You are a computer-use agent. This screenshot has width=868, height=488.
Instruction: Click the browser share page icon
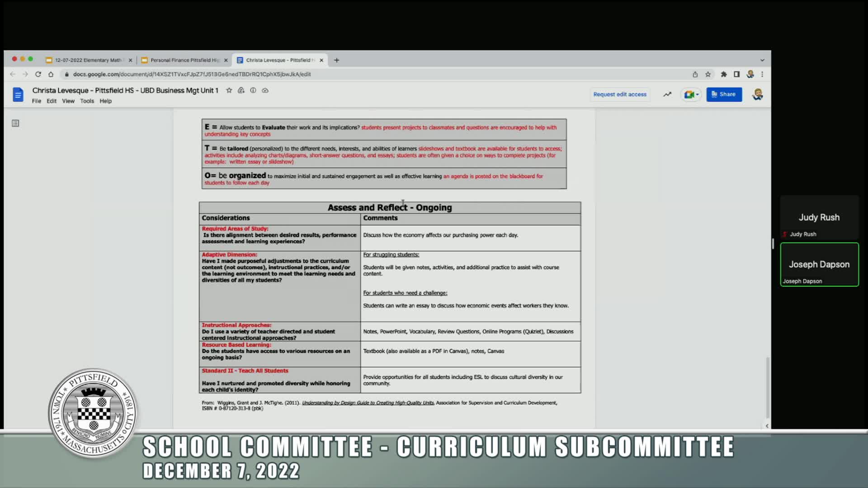point(695,74)
